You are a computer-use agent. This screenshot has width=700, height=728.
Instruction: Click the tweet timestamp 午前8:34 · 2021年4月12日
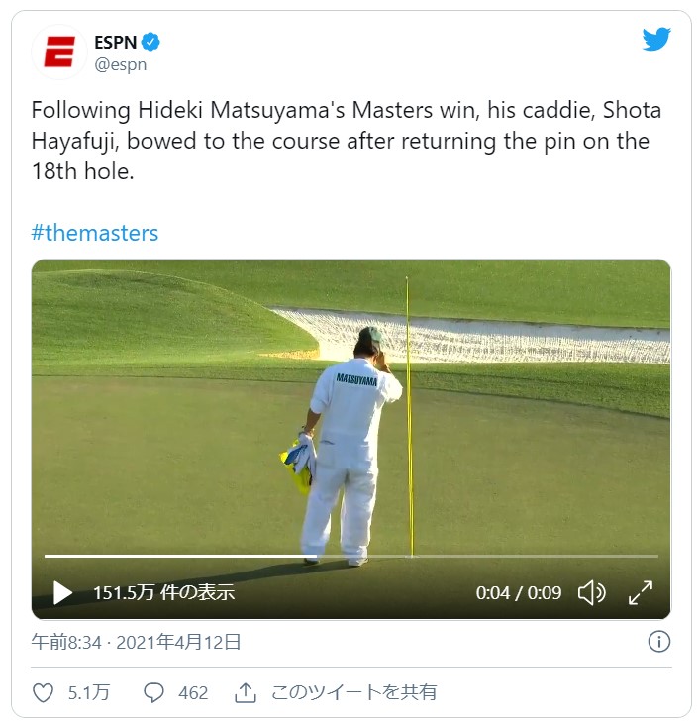[136, 642]
